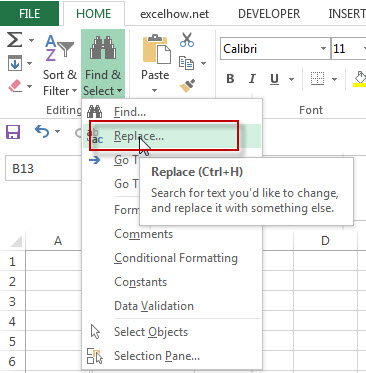Switch to the DEVELOPER tab
This screenshot has width=366, height=373.
click(x=269, y=14)
